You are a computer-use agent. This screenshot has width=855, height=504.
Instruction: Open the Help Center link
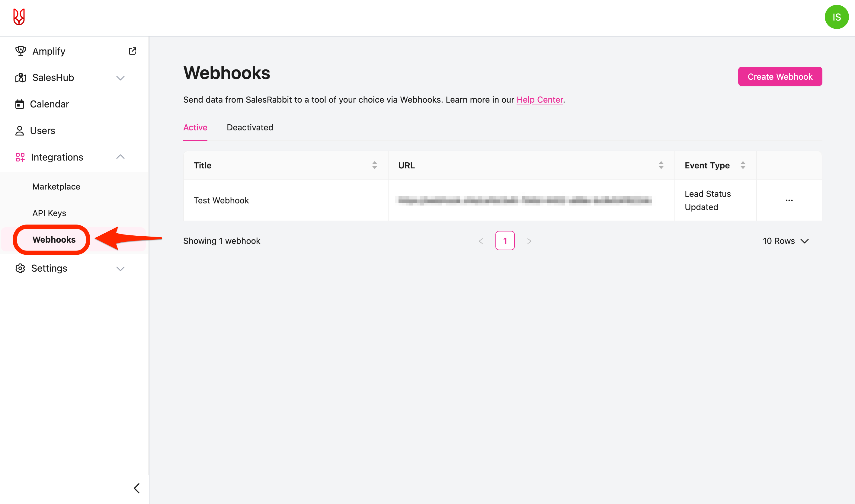click(540, 100)
